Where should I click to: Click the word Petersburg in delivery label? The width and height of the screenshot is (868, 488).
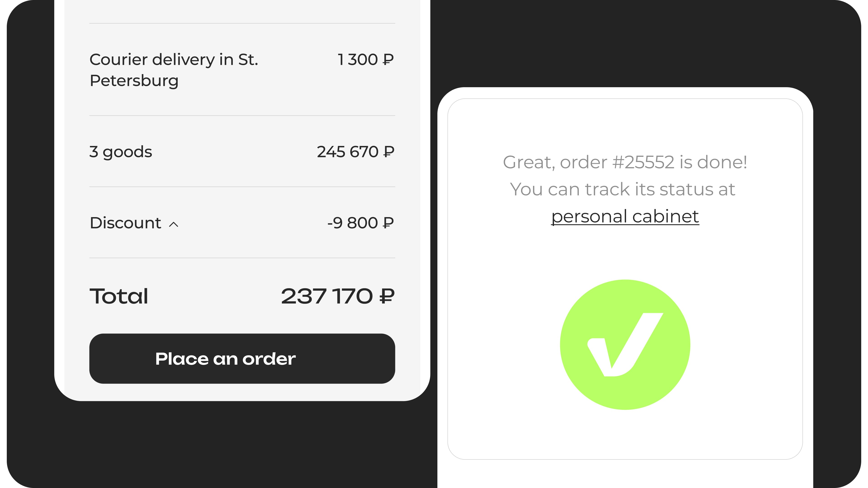tap(134, 81)
